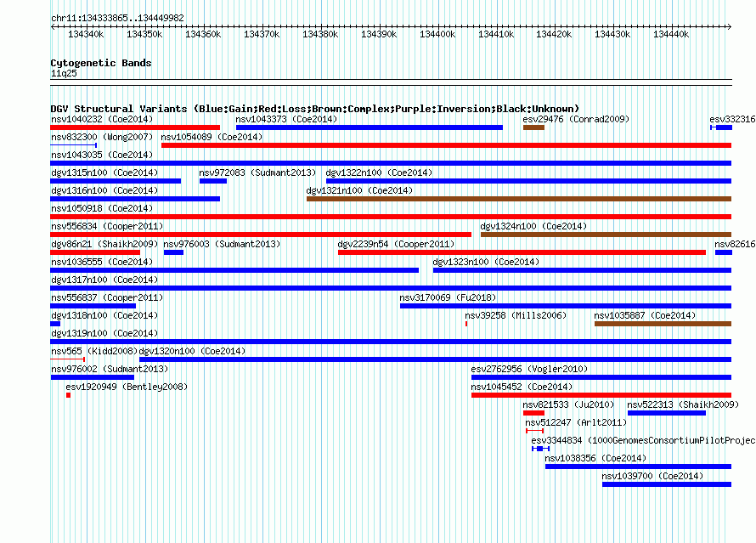The width and height of the screenshot is (756, 543).
Task: Open dgv2239n54 (Cooper2011) variant label
Action: point(397,244)
